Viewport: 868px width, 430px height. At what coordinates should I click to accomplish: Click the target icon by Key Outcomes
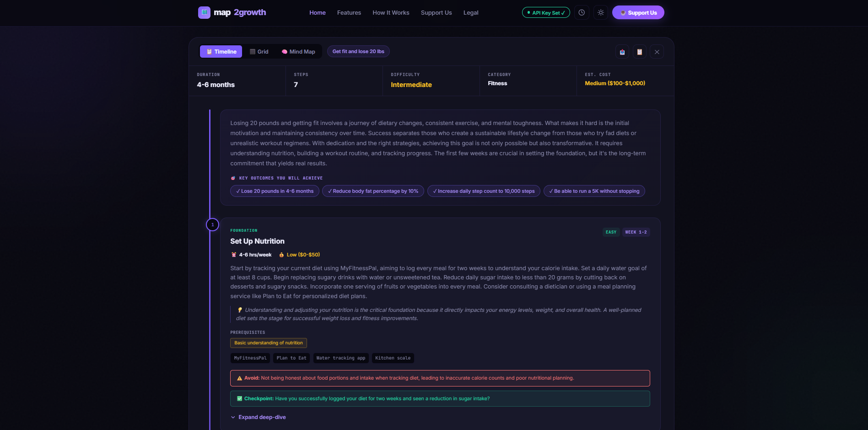coord(233,178)
